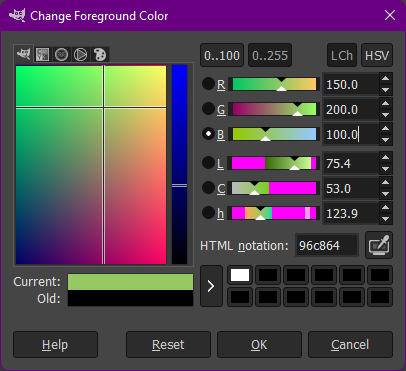406x371 pixels.
Task: Click the vertical blue channel strip
Action: 179,165
